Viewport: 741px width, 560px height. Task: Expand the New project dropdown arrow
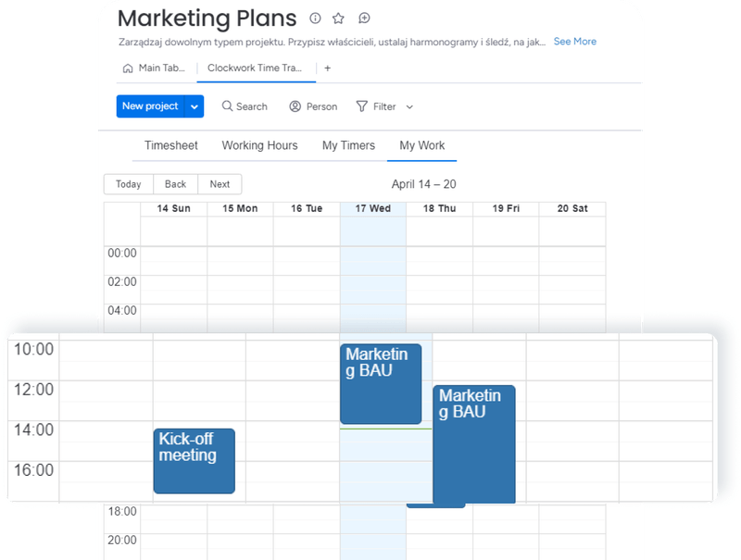click(193, 106)
